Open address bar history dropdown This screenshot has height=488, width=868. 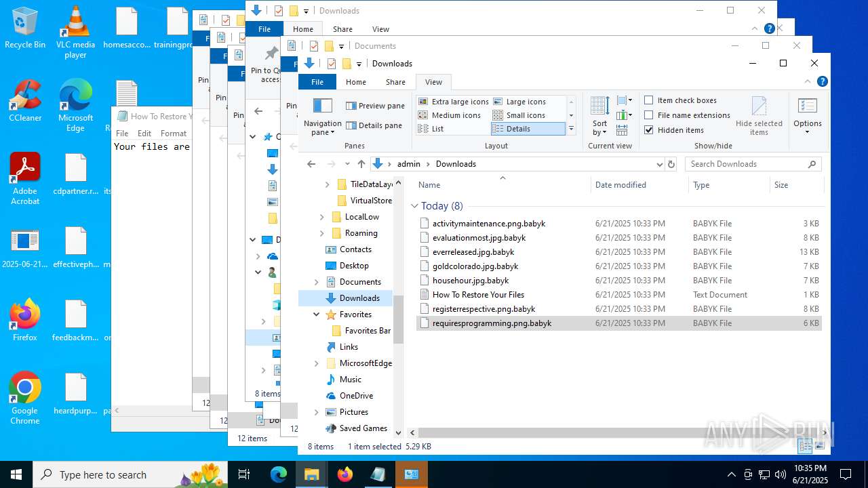659,164
